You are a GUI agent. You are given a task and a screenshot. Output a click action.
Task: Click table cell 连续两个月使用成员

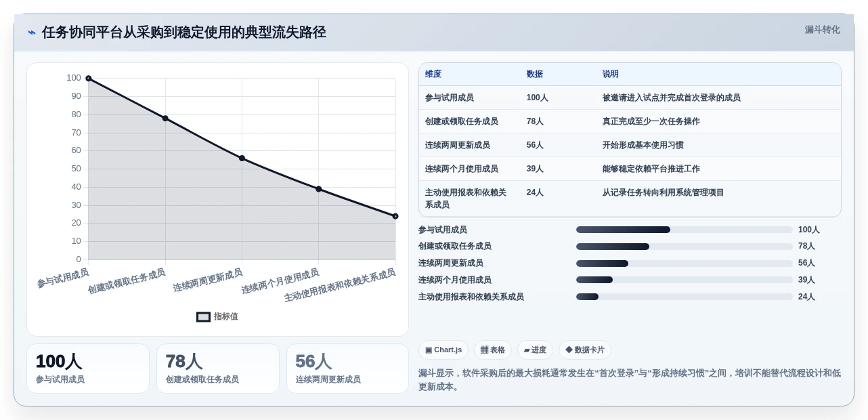462,169
